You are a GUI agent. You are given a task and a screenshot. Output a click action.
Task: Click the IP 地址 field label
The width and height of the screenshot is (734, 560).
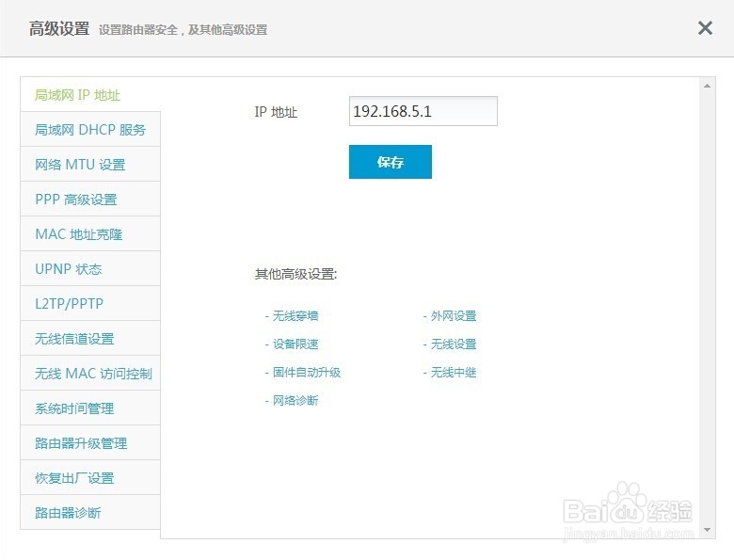tap(276, 112)
